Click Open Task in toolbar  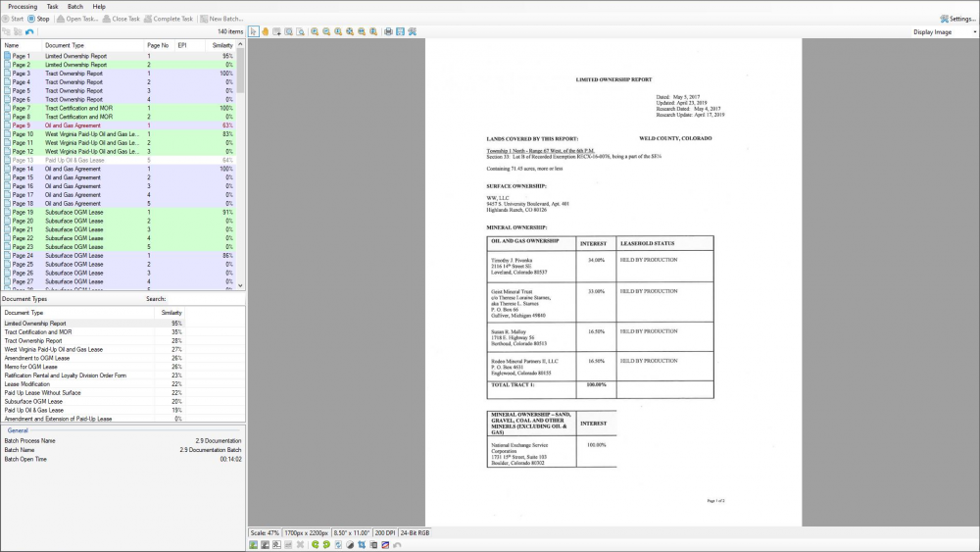pos(77,19)
